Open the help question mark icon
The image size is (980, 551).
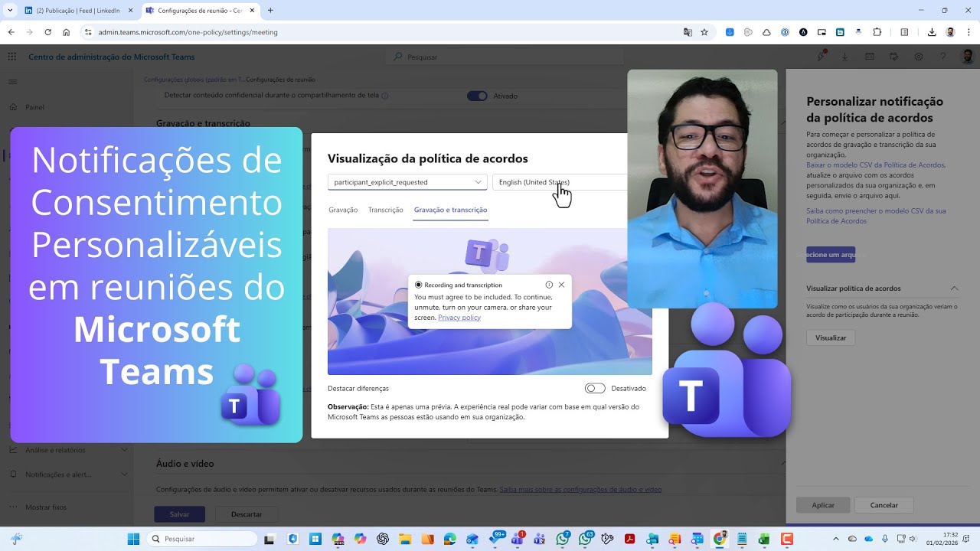click(943, 57)
